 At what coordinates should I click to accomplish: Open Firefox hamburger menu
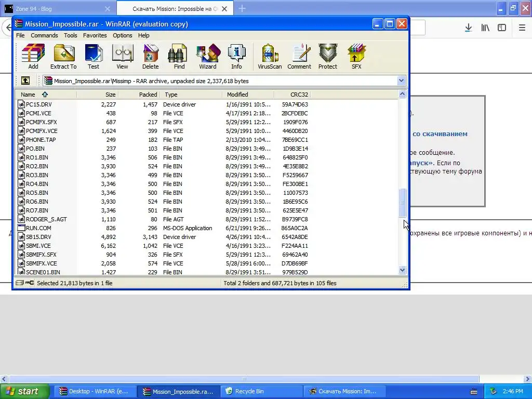pyautogui.click(x=522, y=28)
